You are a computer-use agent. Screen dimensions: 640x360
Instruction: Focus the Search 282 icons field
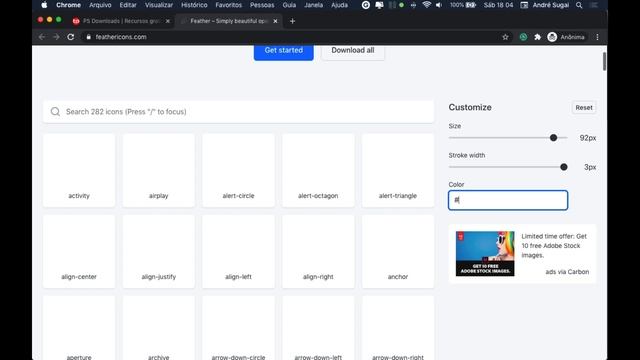tap(238, 112)
